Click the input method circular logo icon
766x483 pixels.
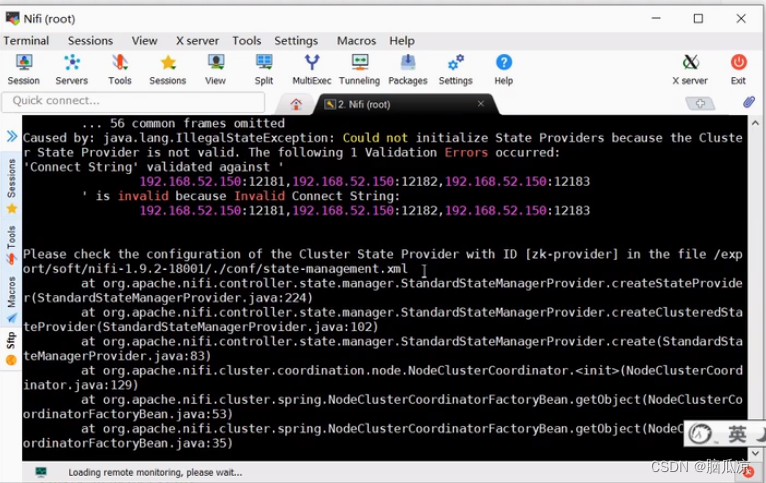[700, 433]
